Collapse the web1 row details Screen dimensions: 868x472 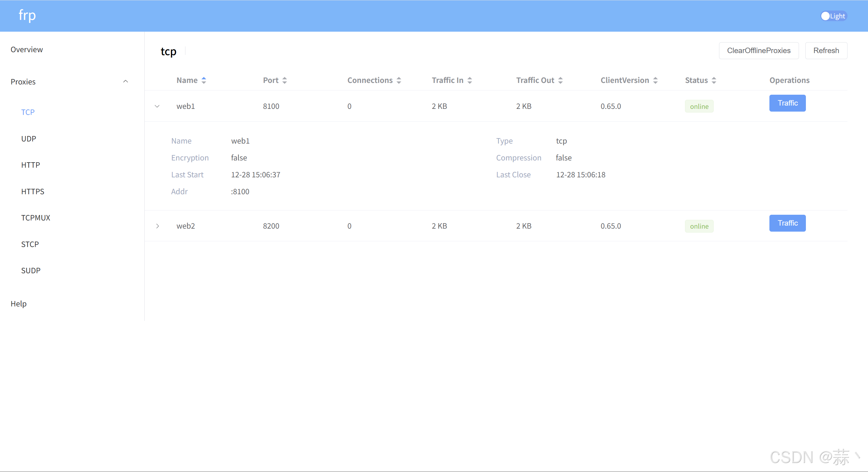157,106
